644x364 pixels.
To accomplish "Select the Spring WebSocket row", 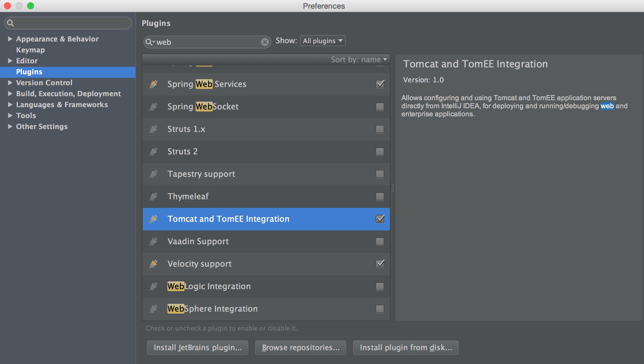I will click(266, 107).
